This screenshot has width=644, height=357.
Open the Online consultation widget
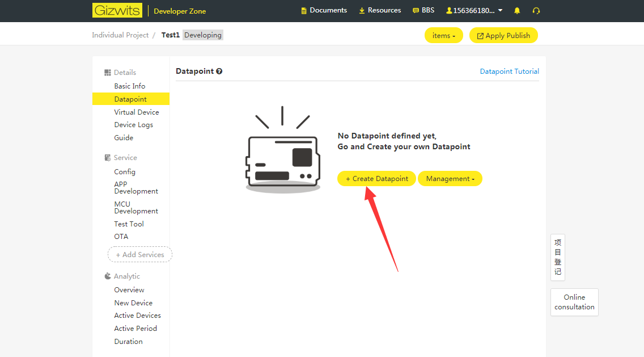[x=574, y=302]
